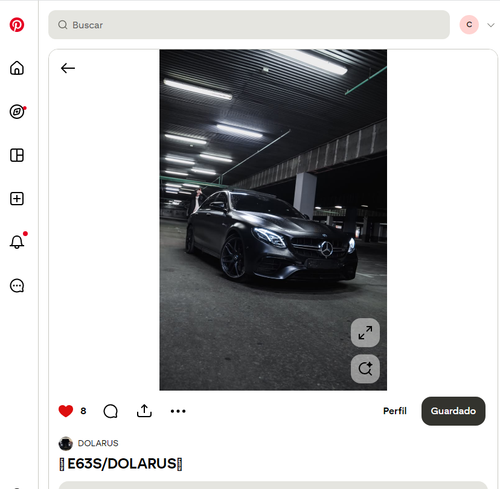Open the boards layout icon in sidebar
Image resolution: width=500 pixels, height=489 pixels.
click(x=17, y=155)
